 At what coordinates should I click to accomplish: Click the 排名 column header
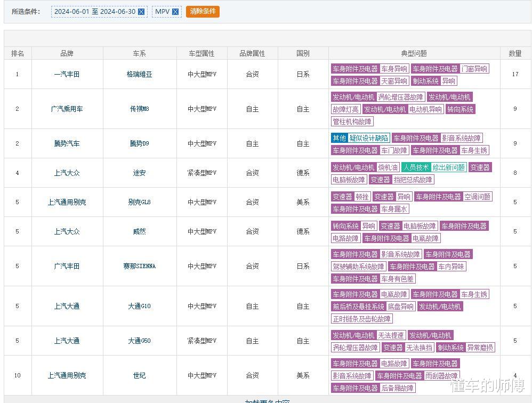(x=18, y=53)
